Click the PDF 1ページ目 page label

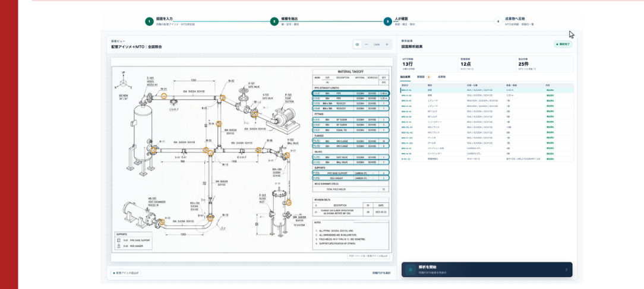(368, 256)
